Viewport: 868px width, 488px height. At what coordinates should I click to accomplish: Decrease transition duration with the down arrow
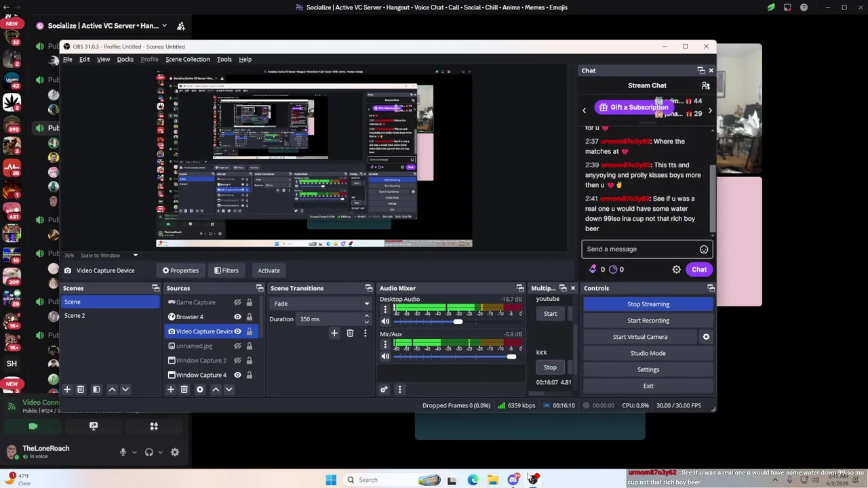366,322
